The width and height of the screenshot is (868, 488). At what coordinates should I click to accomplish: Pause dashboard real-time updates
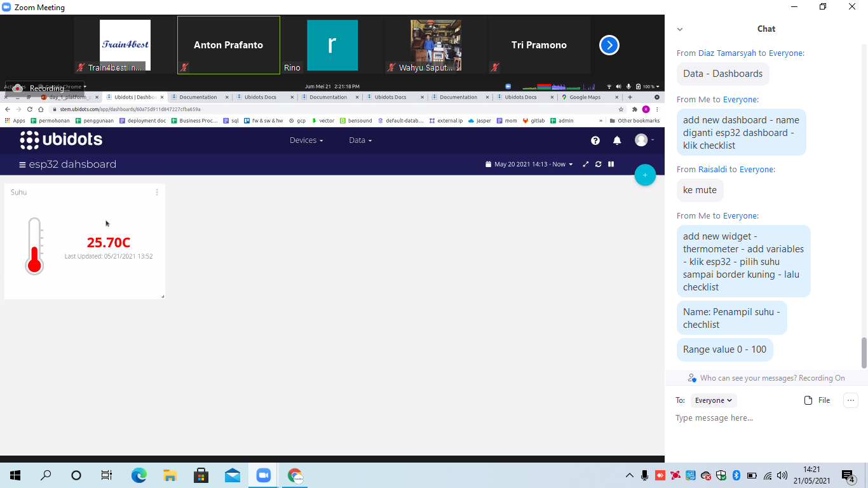coord(611,165)
